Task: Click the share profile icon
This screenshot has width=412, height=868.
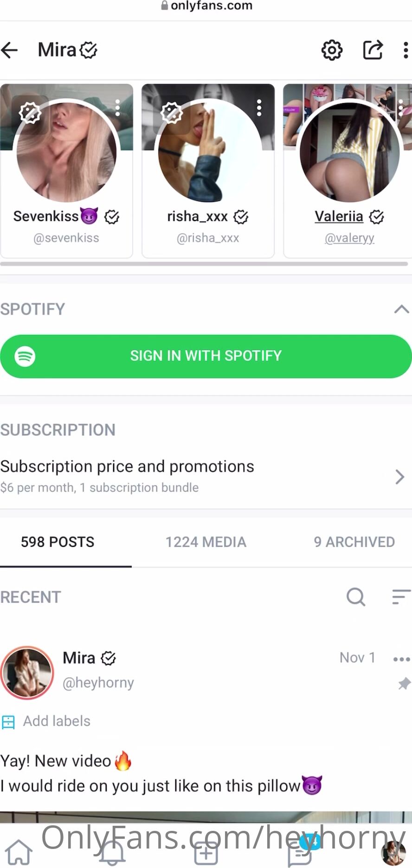Action: pos(373,50)
